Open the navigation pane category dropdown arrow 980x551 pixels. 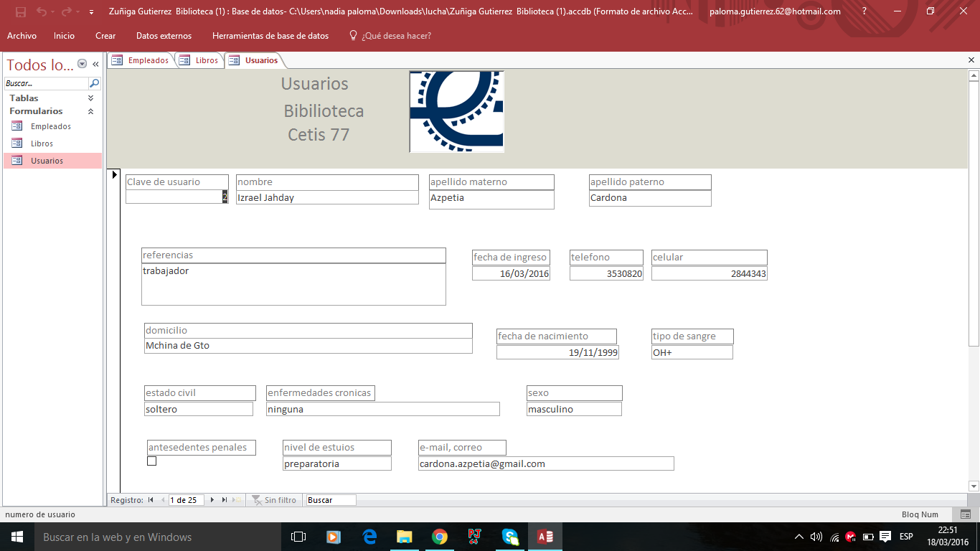coord(82,64)
